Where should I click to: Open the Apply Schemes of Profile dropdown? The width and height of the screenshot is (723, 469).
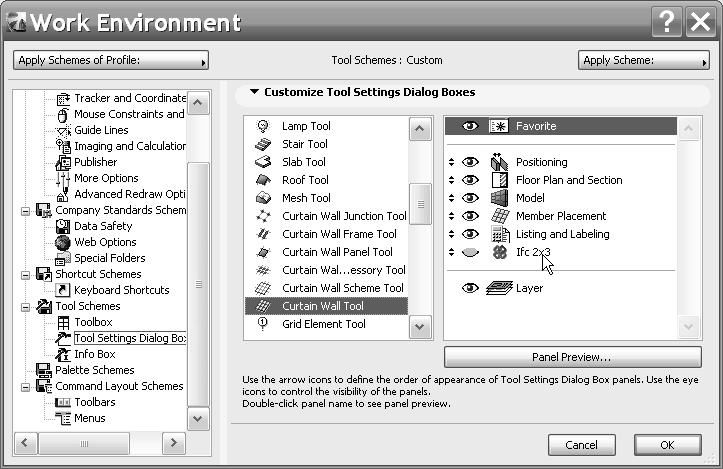[111, 61]
